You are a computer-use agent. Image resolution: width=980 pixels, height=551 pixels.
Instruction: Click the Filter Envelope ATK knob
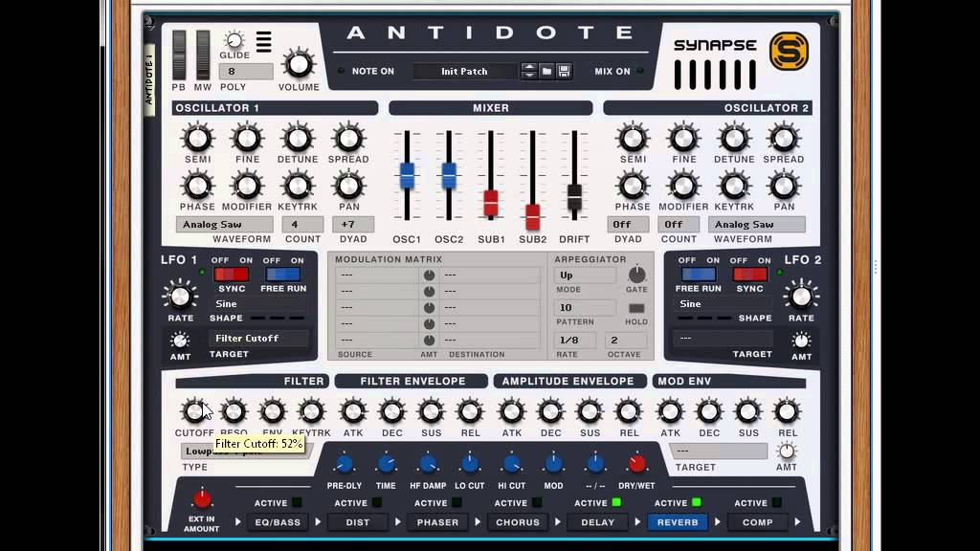[353, 411]
